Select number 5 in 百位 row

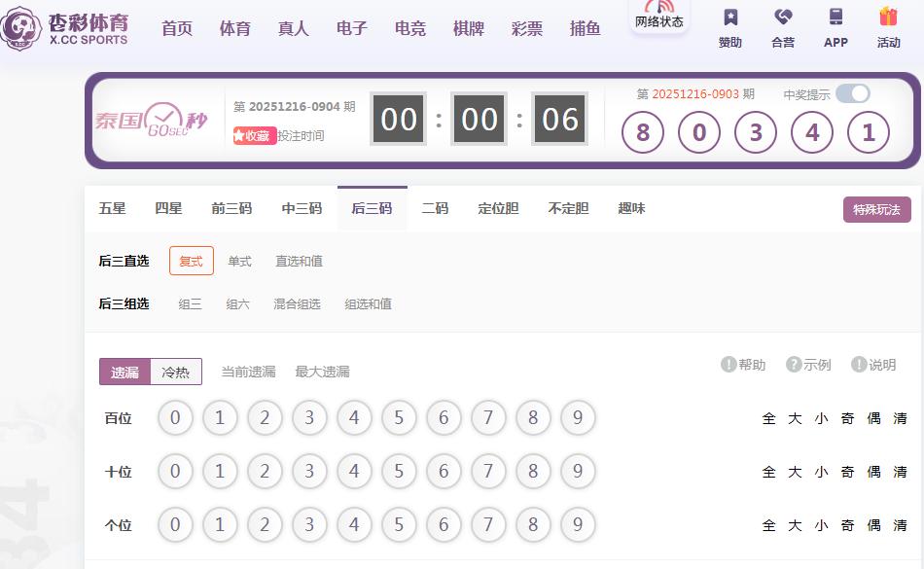[x=399, y=417]
